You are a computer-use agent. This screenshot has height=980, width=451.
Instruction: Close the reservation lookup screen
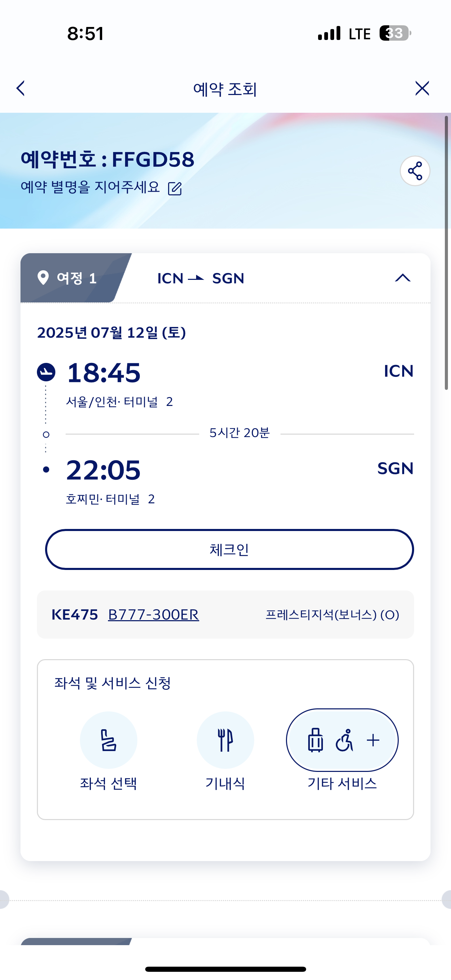point(422,88)
